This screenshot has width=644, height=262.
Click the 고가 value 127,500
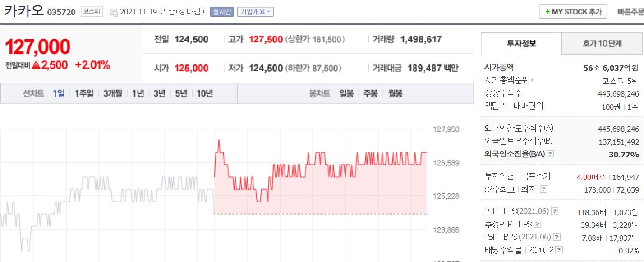(x=266, y=40)
